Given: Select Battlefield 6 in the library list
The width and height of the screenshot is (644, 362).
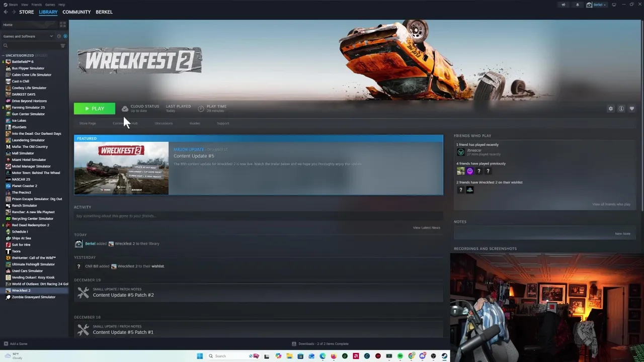Looking at the screenshot, I should click(22, 61).
